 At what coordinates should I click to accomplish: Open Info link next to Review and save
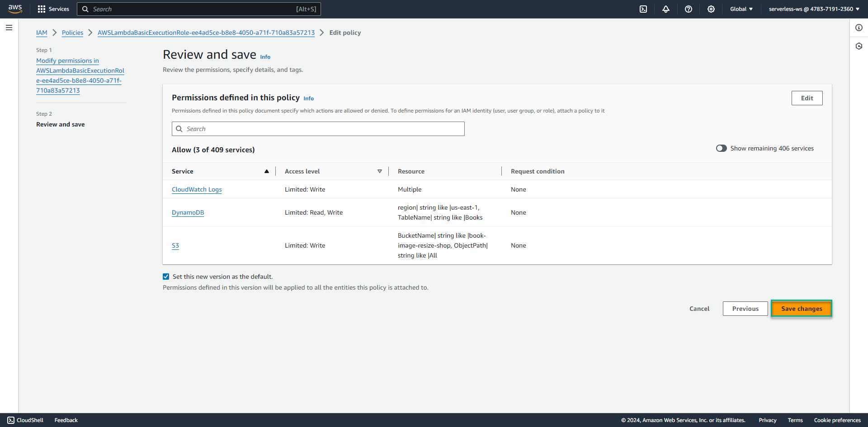coord(265,57)
